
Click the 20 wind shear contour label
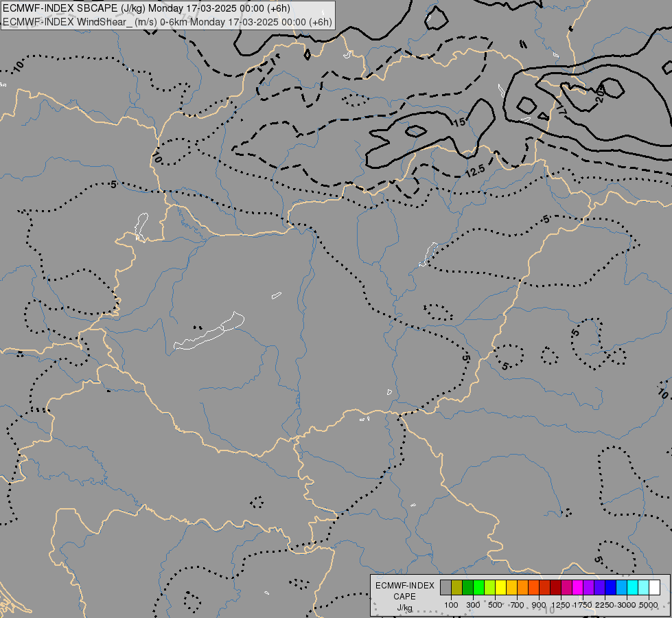click(x=600, y=95)
